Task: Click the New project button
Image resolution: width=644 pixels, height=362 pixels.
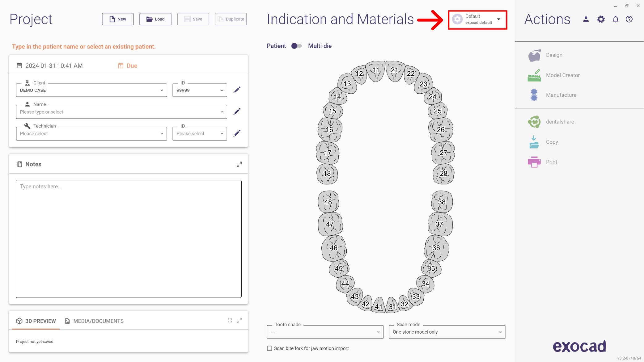Action: pyautogui.click(x=118, y=19)
